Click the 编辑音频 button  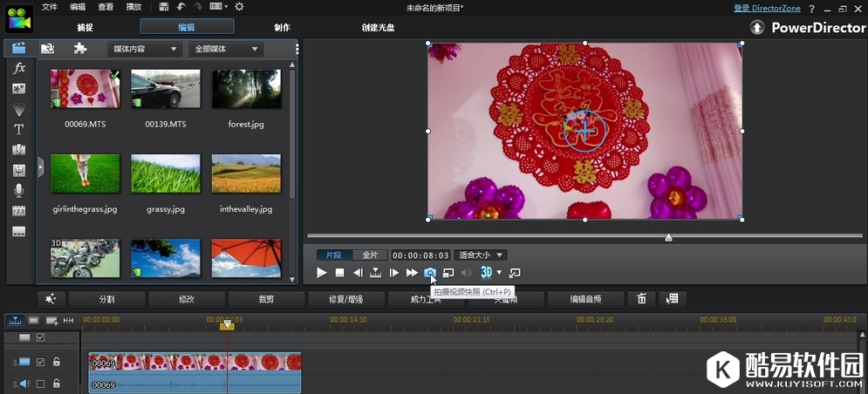(585, 299)
